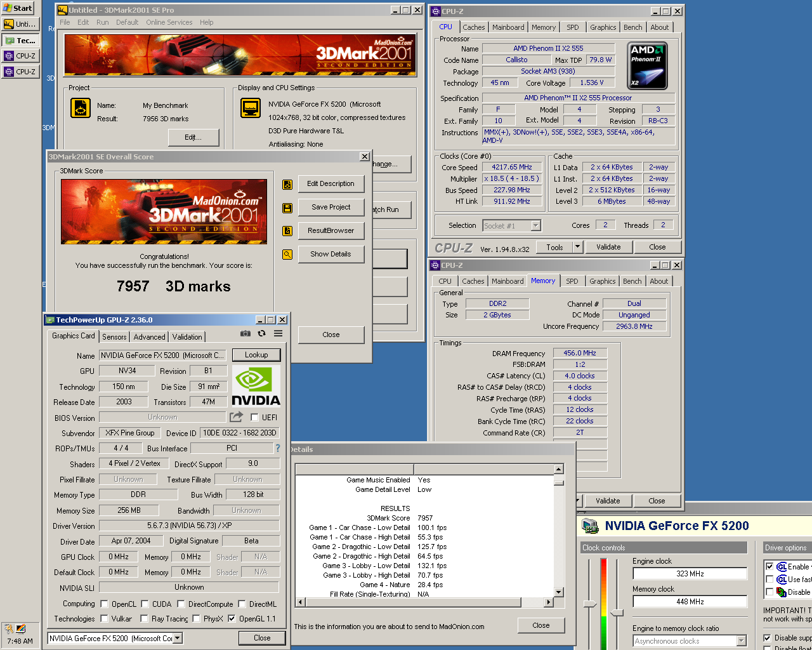Uncheck the first GL Enable driver option
This screenshot has height=650, width=812.
click(x=769, y=566)
